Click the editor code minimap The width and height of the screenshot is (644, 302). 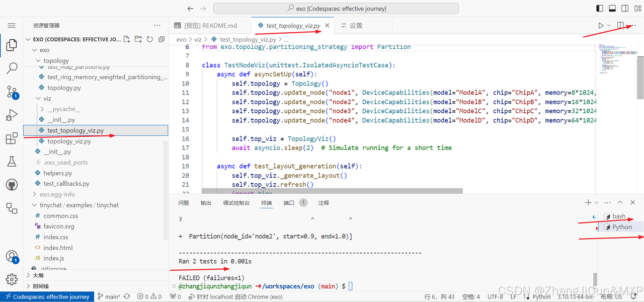pyautogui.click(x=616, y=60)
